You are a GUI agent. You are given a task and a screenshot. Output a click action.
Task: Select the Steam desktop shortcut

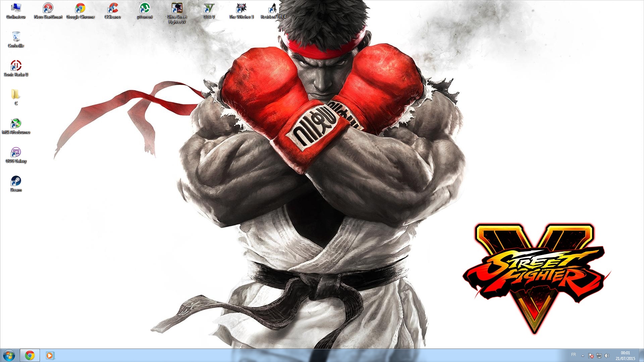click(x=16, y=184)
